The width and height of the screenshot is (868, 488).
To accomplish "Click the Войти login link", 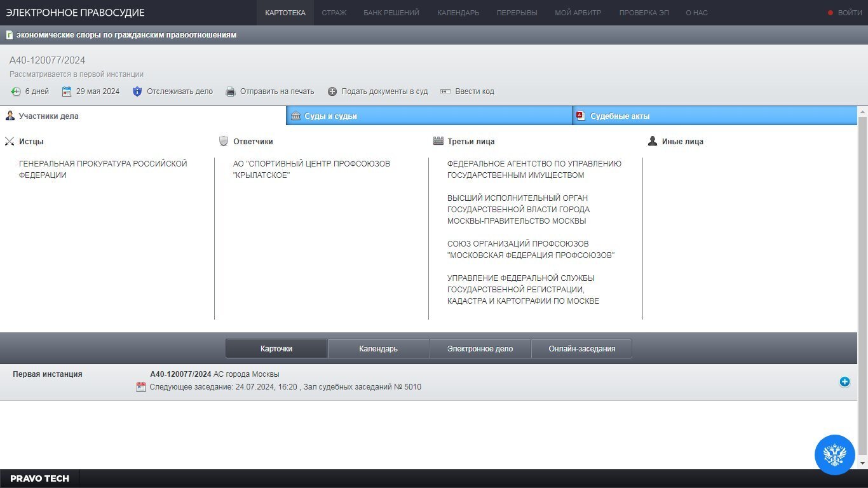I will coord(850,13).
